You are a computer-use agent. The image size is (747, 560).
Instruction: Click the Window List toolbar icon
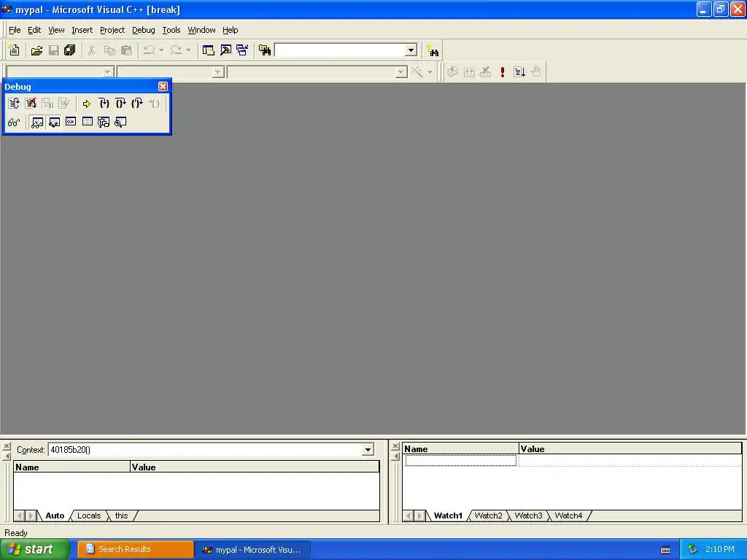pyautogui.click(x=242, y=50)
